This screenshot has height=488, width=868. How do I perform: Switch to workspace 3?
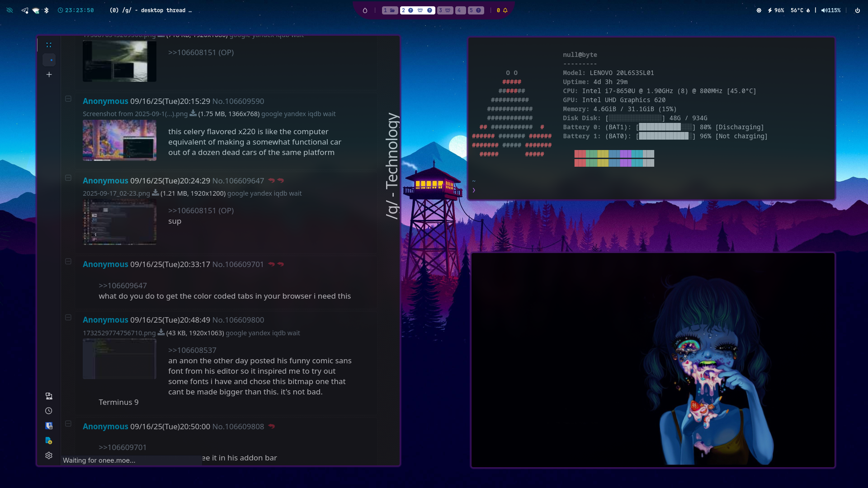coord(445,10)
